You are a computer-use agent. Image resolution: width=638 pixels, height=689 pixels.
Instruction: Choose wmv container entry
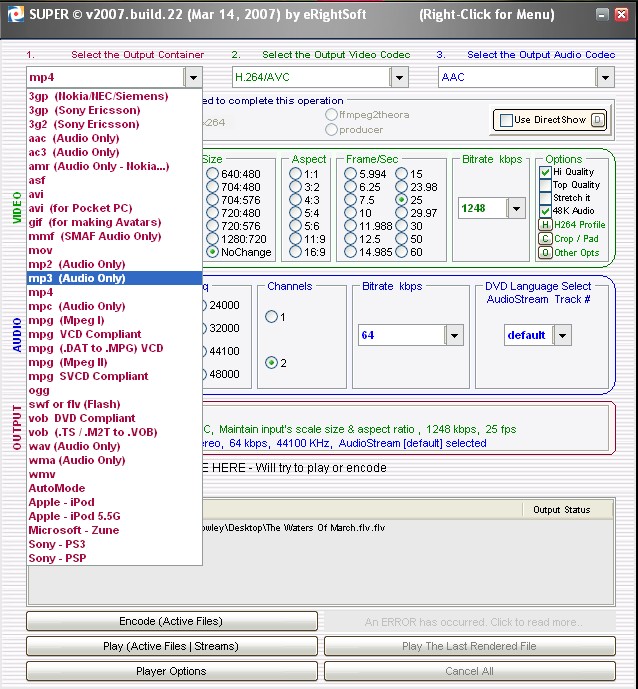(x=114, y=474)
